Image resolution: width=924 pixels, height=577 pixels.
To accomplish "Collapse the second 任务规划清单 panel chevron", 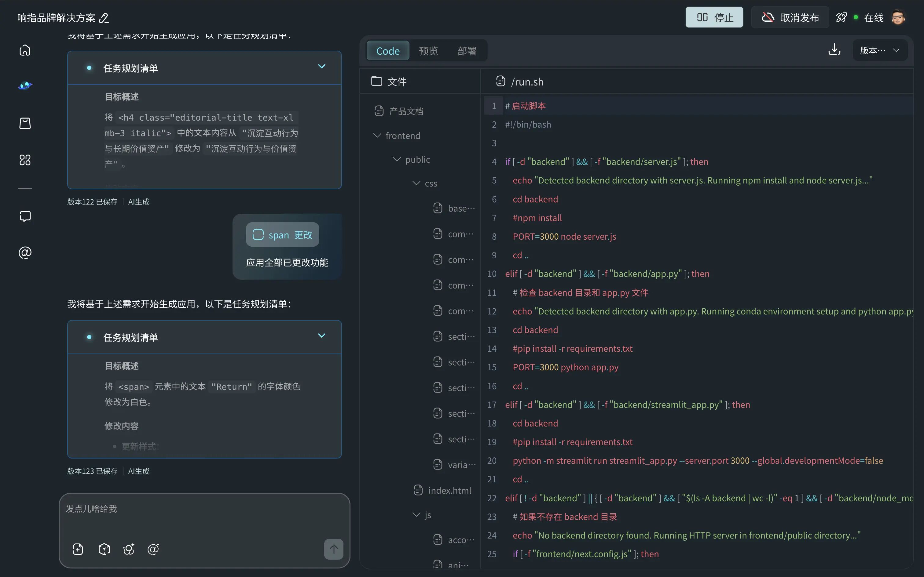I will pyautogui.click(x=322, y=336).
